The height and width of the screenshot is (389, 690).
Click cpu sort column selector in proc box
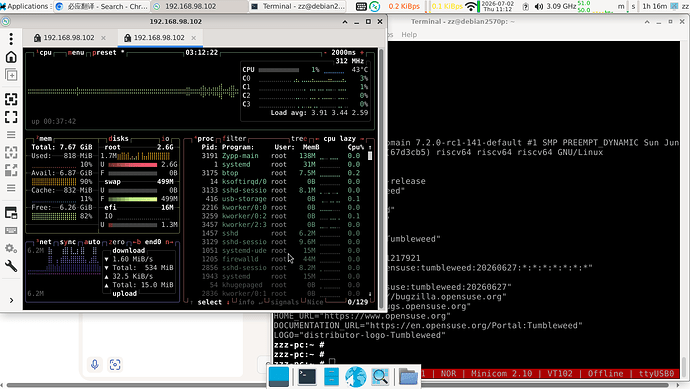coord(329,139)
